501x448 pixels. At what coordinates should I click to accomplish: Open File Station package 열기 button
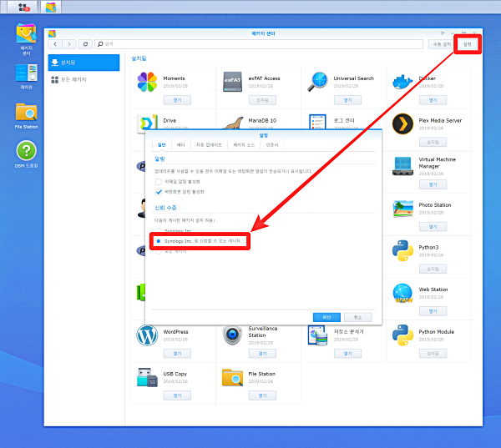pyautogui.click(x=262, y=395)
